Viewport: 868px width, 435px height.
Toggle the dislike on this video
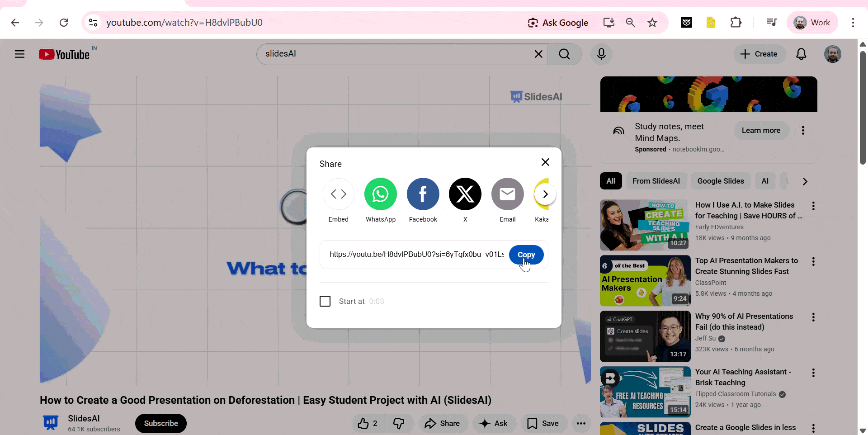click(398, 423)
